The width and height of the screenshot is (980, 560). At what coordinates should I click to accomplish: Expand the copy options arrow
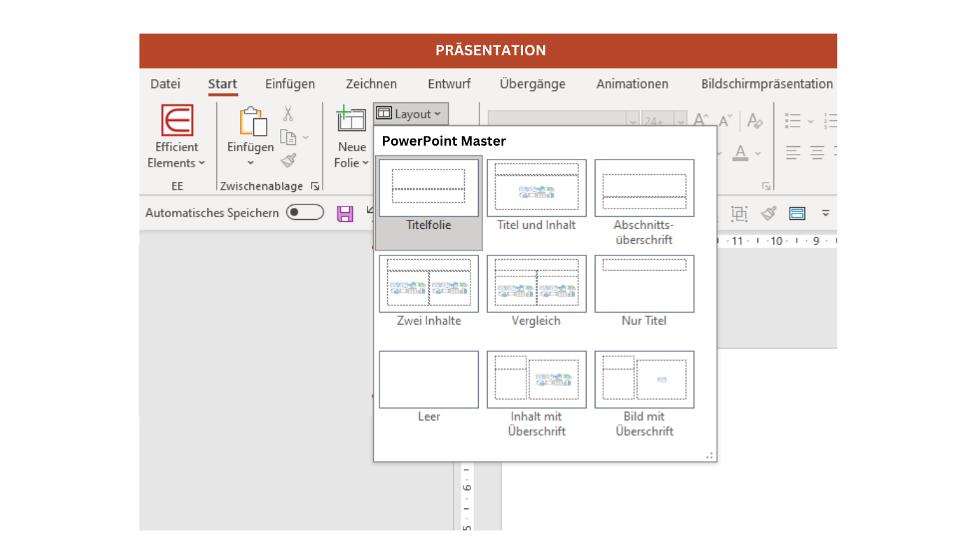pyautogui.click(x=305, y=137)
